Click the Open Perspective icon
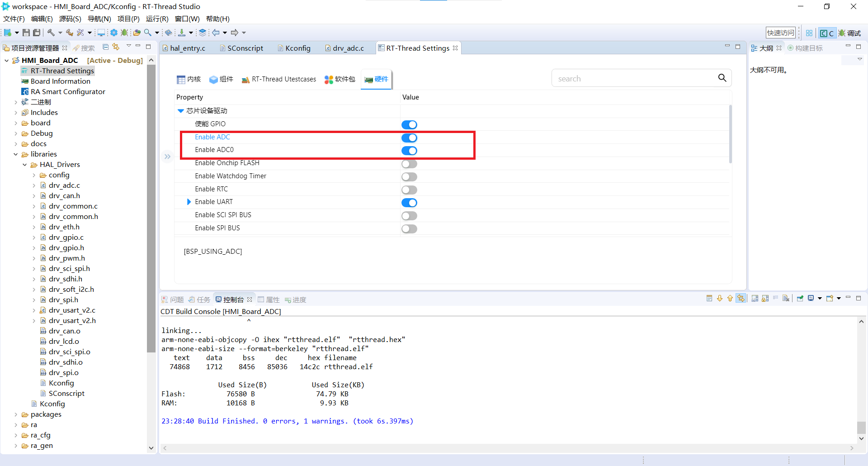The width and height of the screenshot is (868, 466). click(x=809, y=33)
